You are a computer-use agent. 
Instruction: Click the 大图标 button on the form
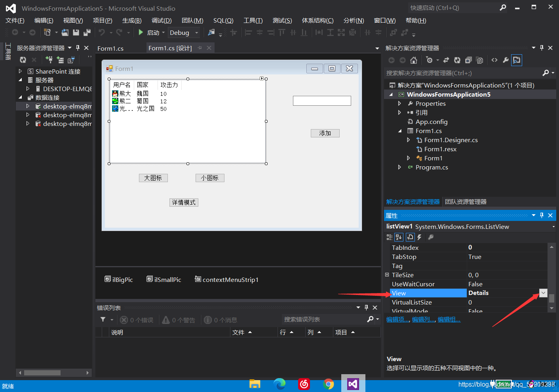[x=153, y=178]
